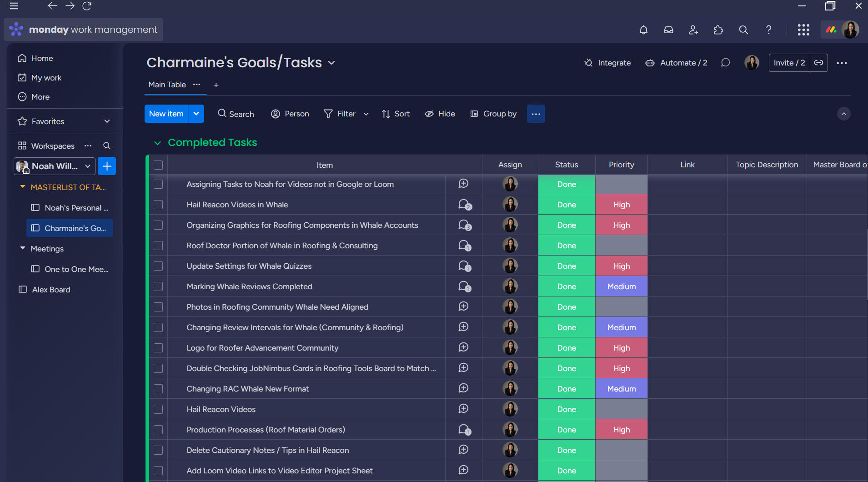This screenshot has height=482, width=868.
Task: Click the Sort button
Action: pyautogui.click(x=396, y=114)
